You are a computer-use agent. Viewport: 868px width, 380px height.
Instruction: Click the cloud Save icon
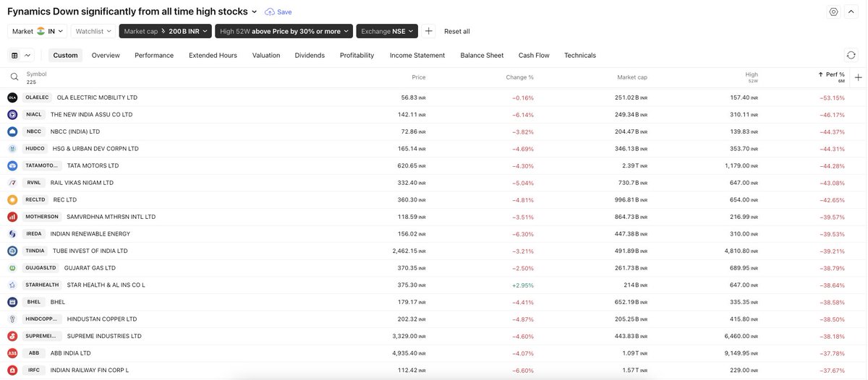point(270,12)
